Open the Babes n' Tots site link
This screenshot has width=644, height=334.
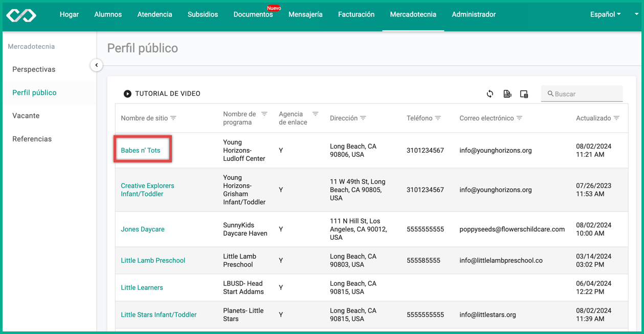(x=141, y=150)
